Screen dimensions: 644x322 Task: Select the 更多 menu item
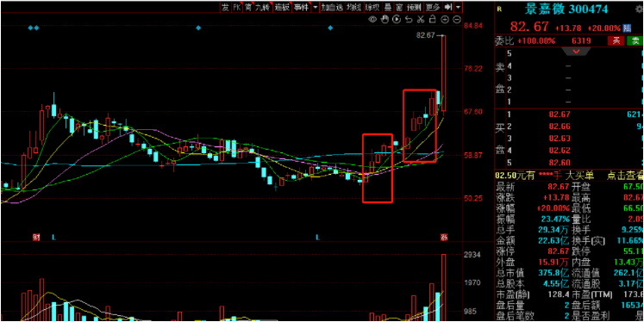pyautogui.click(x=433, y=7)
